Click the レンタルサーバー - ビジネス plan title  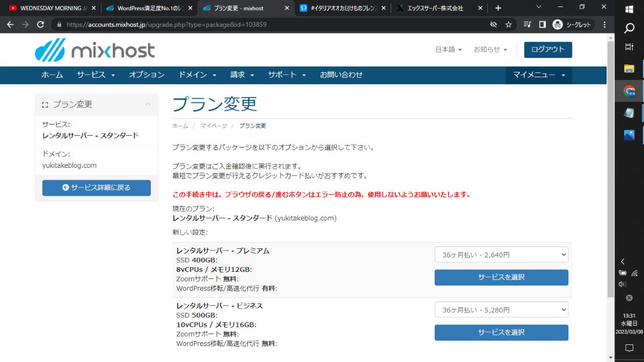tap(219, 306)
